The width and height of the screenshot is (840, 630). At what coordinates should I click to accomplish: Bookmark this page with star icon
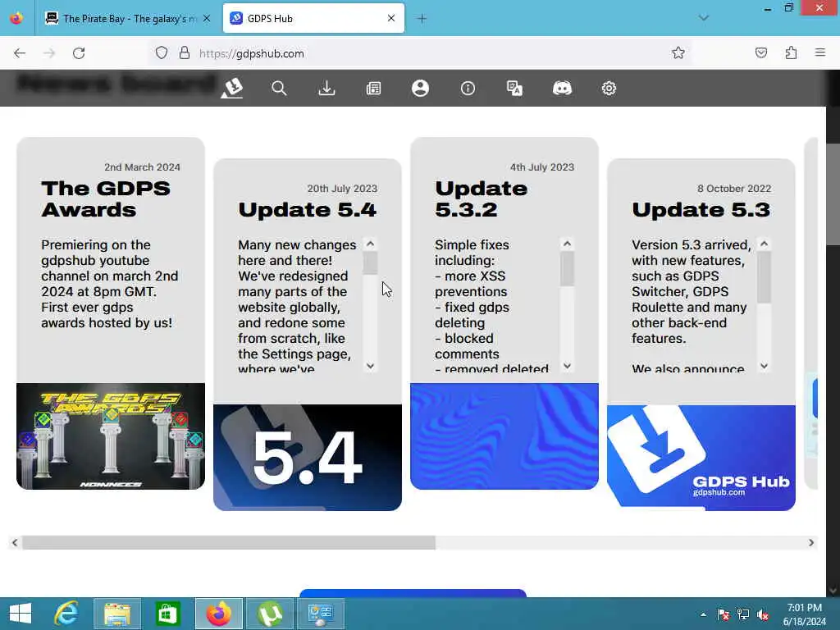(x=678, y=52)
